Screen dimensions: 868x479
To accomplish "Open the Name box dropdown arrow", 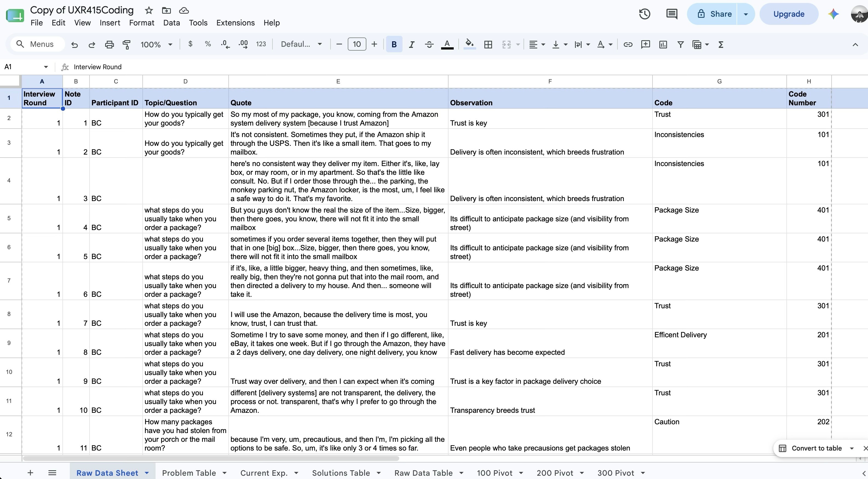I will (x=46, y=67).
